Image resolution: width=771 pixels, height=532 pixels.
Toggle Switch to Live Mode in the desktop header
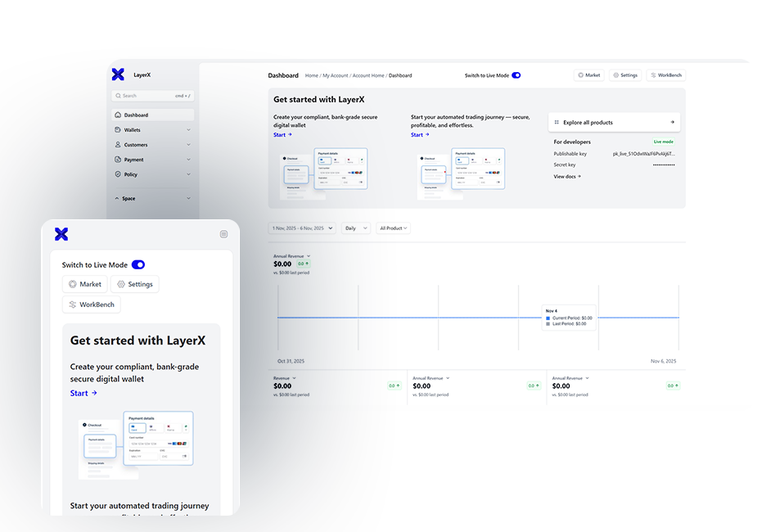tap(516, 75)
